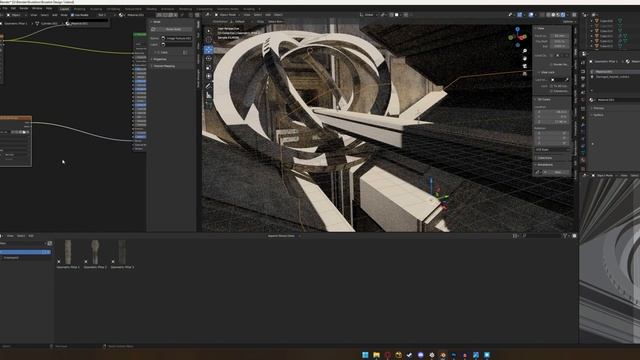Toggle viewport gizmos button

point(519,15)
